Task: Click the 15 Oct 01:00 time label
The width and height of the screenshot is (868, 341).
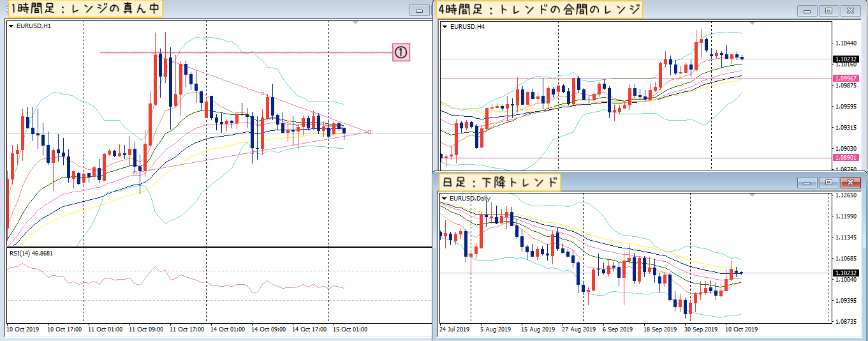Action: coord(350,330)
